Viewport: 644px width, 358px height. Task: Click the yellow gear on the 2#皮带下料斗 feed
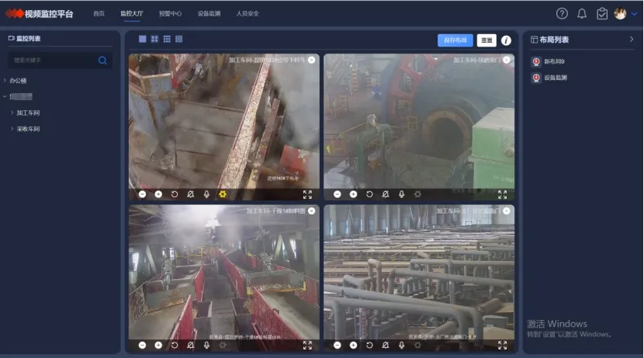pyautogui.click(x=223, y=194)
